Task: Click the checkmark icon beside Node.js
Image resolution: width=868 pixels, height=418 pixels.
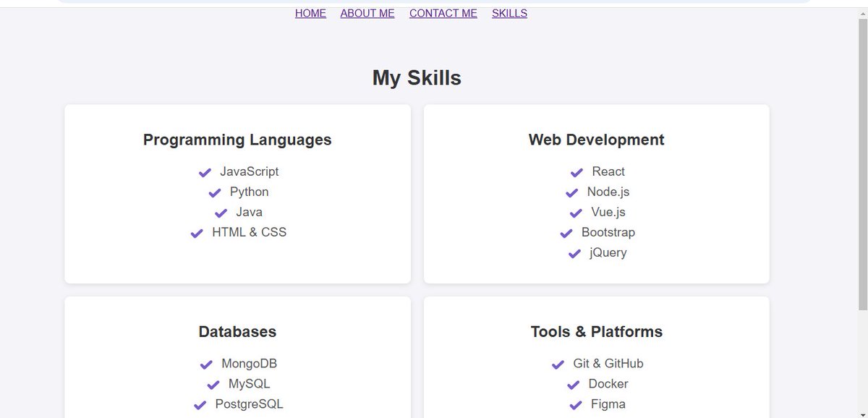Action: click(x=572, y=193)
